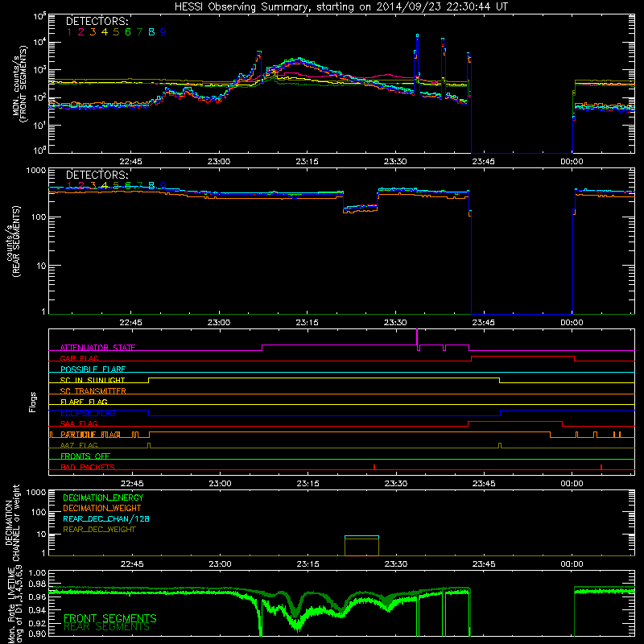The height and width of the screenshot is (644, 644).
Task: Click the 00:00 tick under front segments plot
Action: point(572,162)
